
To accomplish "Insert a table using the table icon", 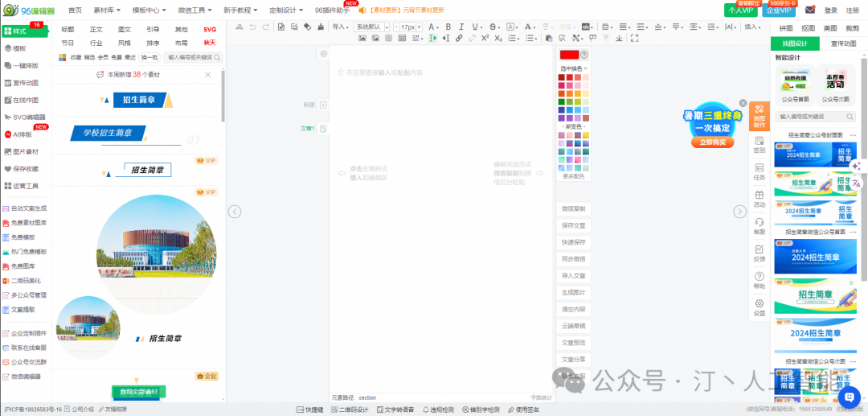I will tap(402, 38).
